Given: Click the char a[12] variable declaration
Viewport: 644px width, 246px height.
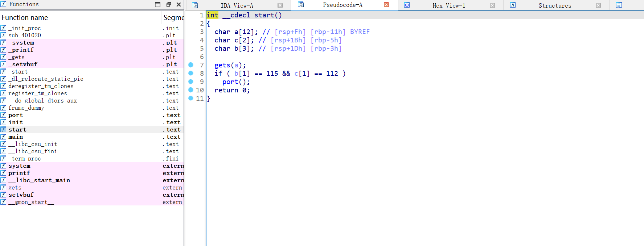Looking at the screenshot, I should click(236, 32).
